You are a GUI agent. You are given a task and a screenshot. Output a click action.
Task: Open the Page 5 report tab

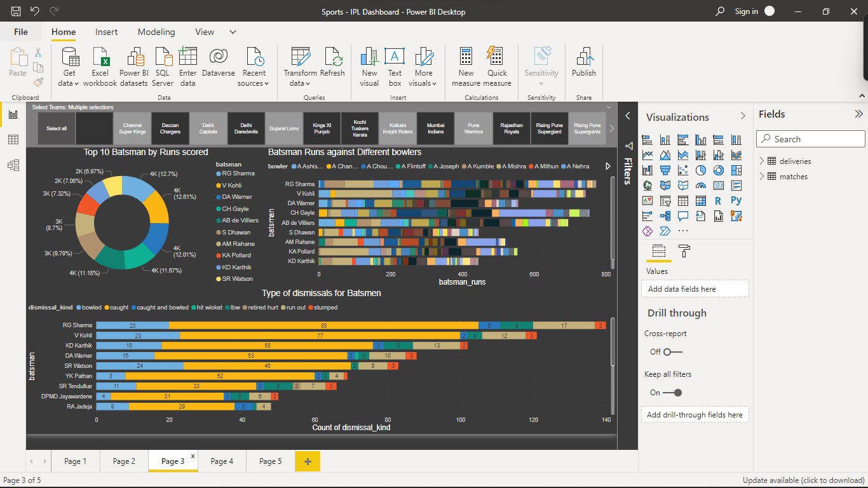coord(271,461)
